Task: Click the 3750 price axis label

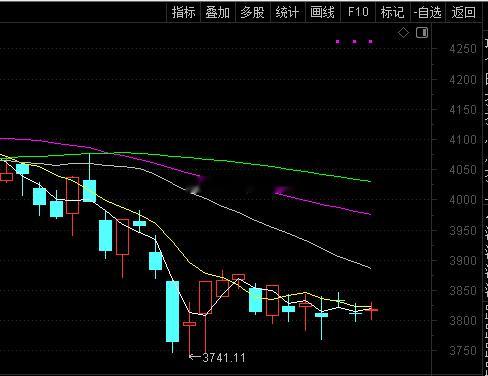Action: 463,351
